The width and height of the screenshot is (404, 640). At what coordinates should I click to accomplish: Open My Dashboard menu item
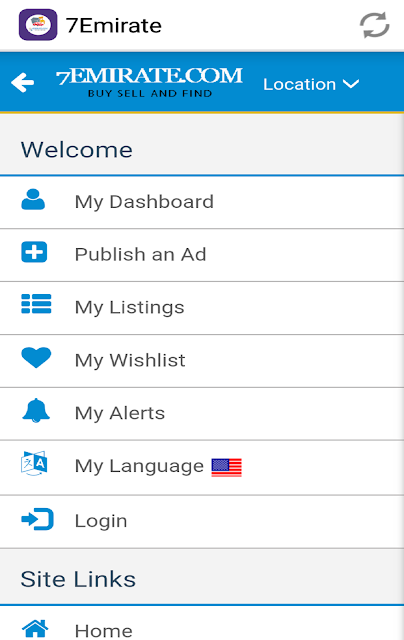click(x=202, y=202)
